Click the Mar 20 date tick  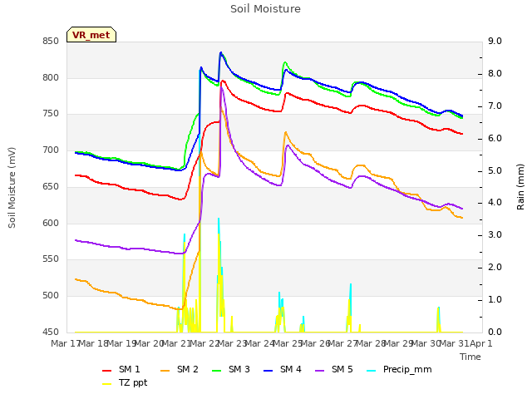[x=150, y=344]
